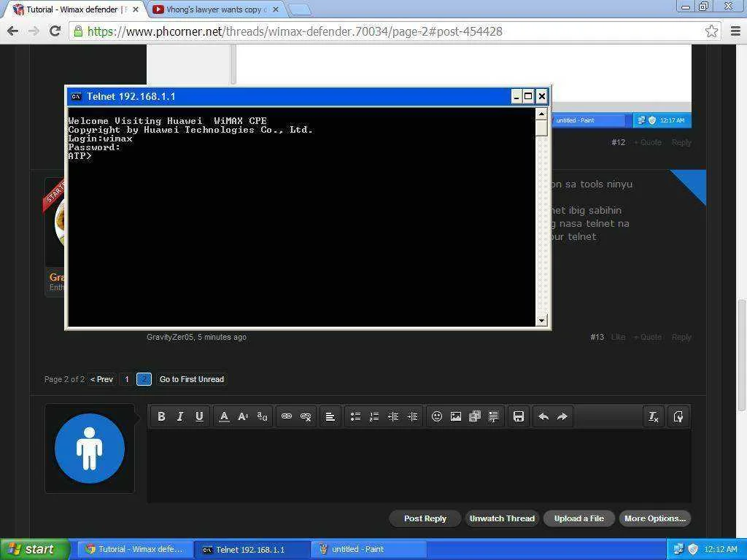Switch to Chrome via taskbar button
747x560 pixels.
(x=136, y=550)
